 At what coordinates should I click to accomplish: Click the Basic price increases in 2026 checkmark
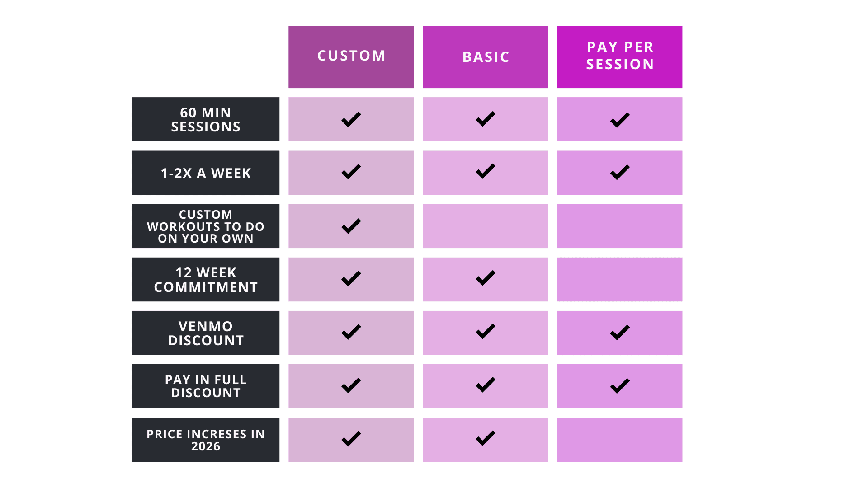[x=486, y=438]
